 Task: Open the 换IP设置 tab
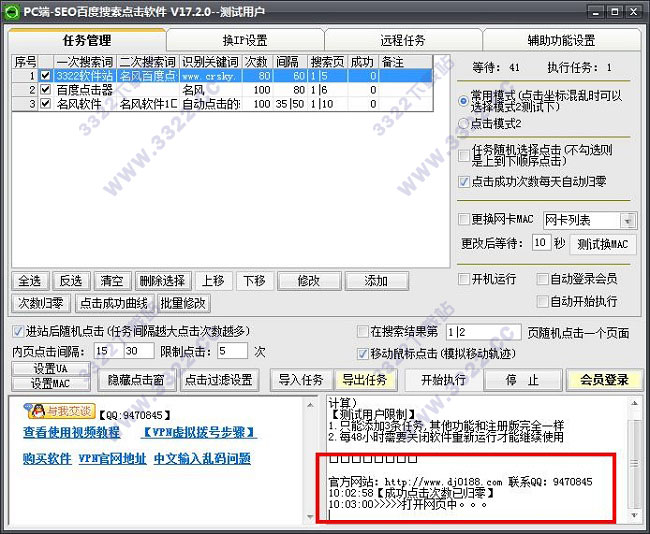point(245,41)
